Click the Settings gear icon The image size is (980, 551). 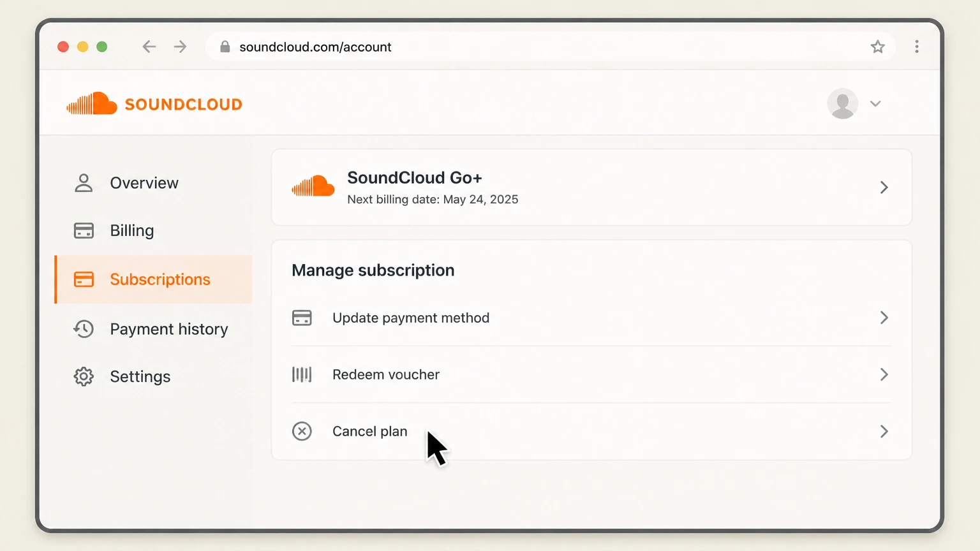point(84,376)
